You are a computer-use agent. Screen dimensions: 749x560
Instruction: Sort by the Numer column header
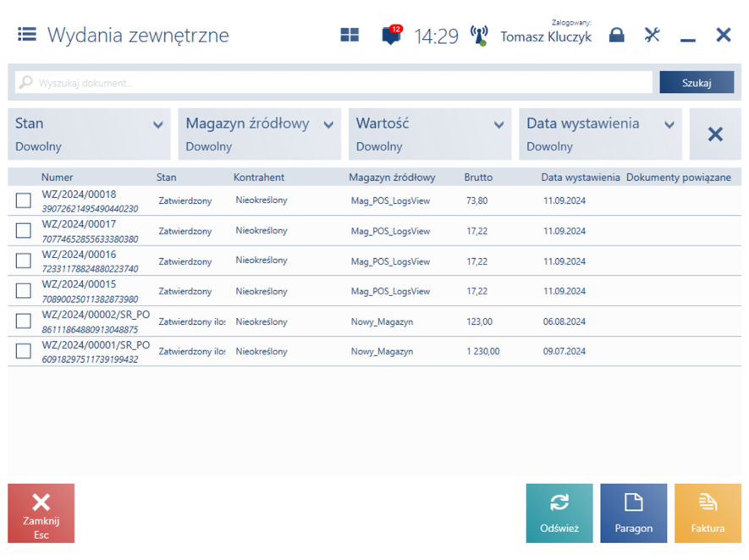coord(58,178)
